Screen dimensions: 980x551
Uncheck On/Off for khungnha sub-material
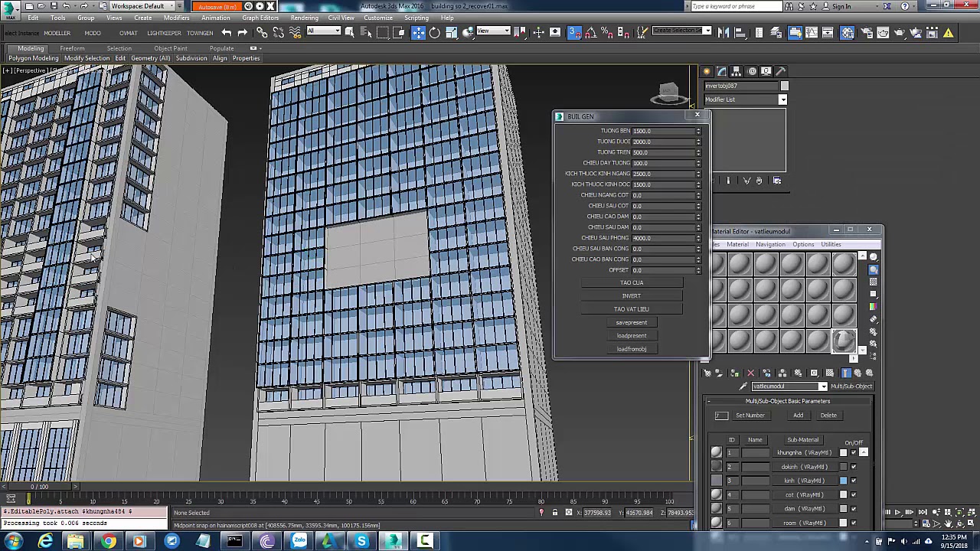854,453
